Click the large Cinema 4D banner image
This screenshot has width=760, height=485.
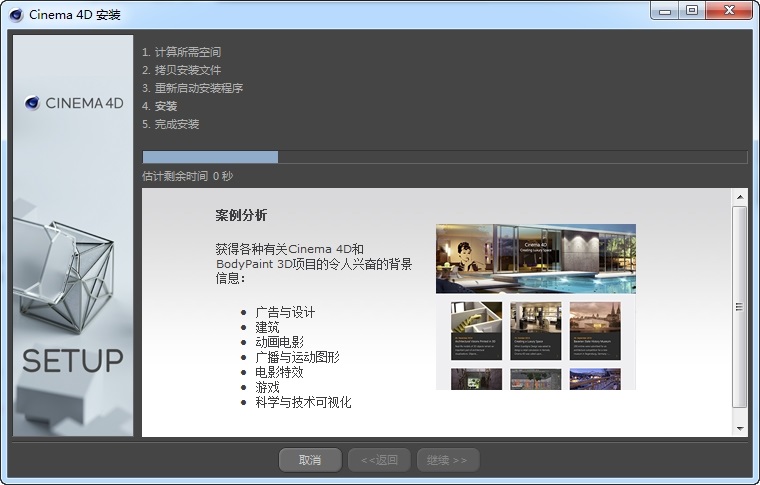535,258
